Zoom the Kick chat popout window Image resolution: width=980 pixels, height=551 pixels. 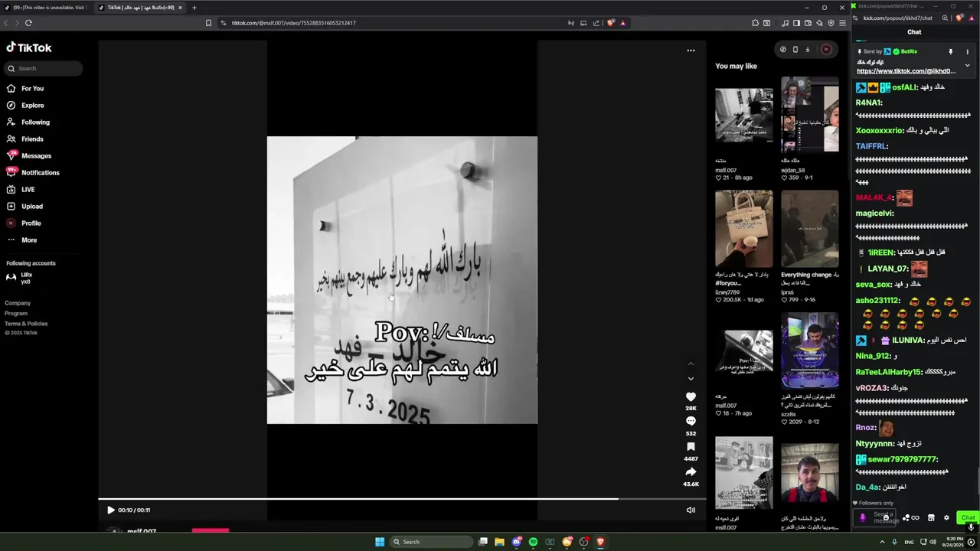945,18
